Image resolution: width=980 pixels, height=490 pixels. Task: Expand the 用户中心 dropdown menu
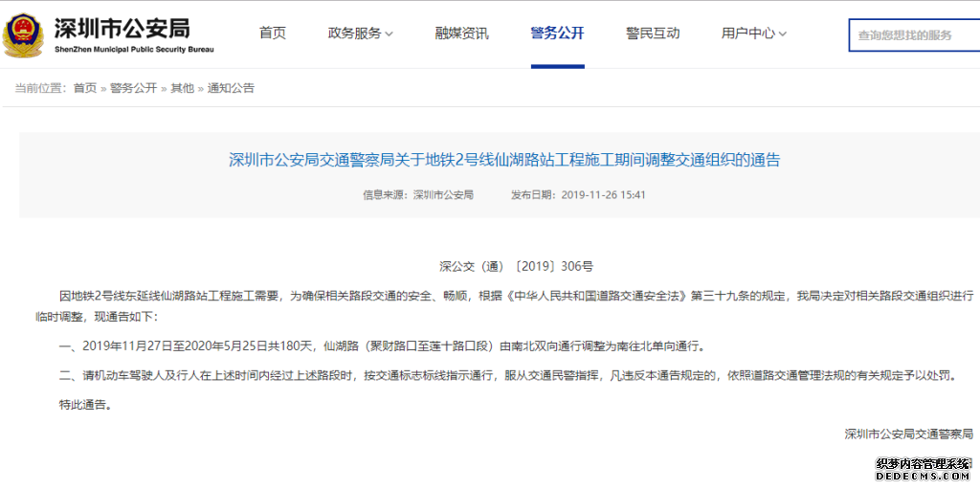coord(753,33)
